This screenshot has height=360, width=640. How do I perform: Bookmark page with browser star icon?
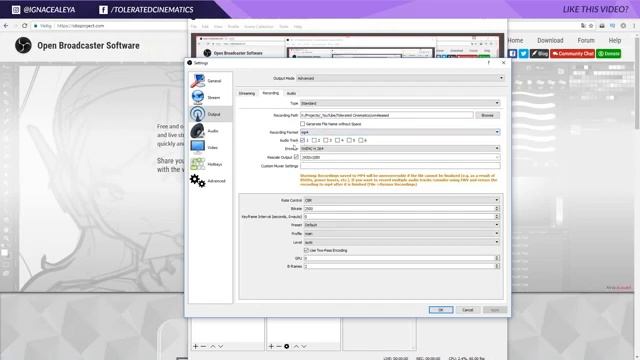click(591, 25)
